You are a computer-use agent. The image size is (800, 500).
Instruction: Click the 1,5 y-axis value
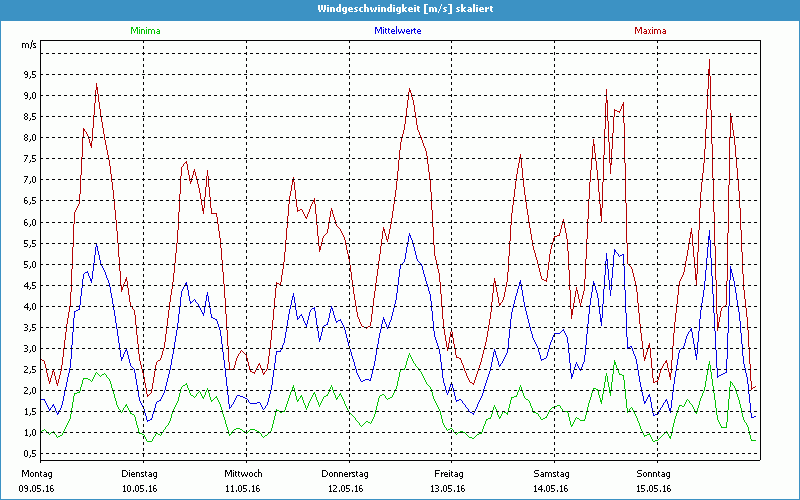(30, 412)
